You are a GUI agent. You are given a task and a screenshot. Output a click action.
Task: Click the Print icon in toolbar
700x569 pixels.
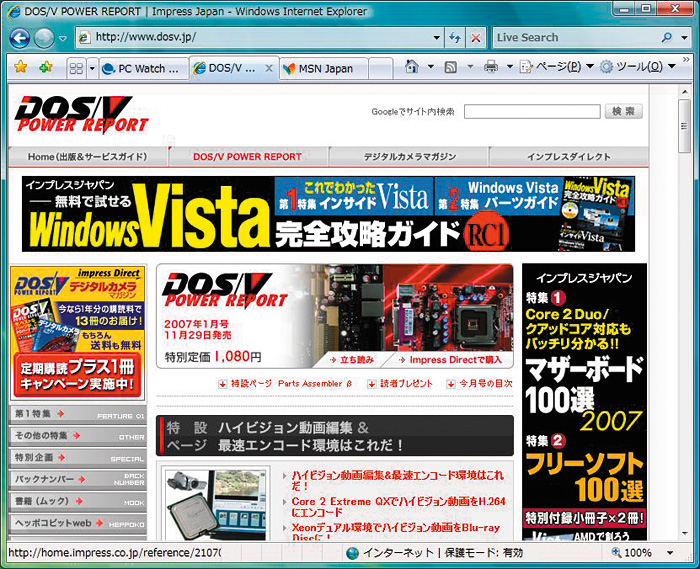pos(491,68)
